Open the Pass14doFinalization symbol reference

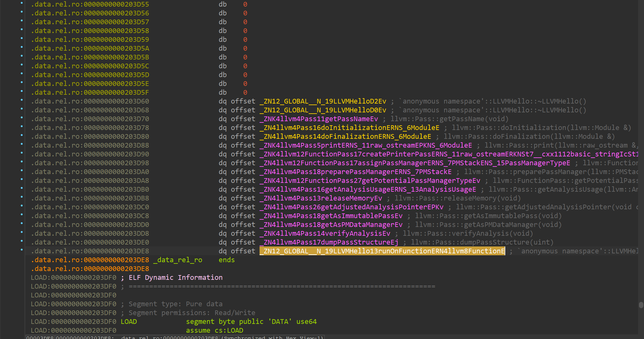[x=345, y=137]
